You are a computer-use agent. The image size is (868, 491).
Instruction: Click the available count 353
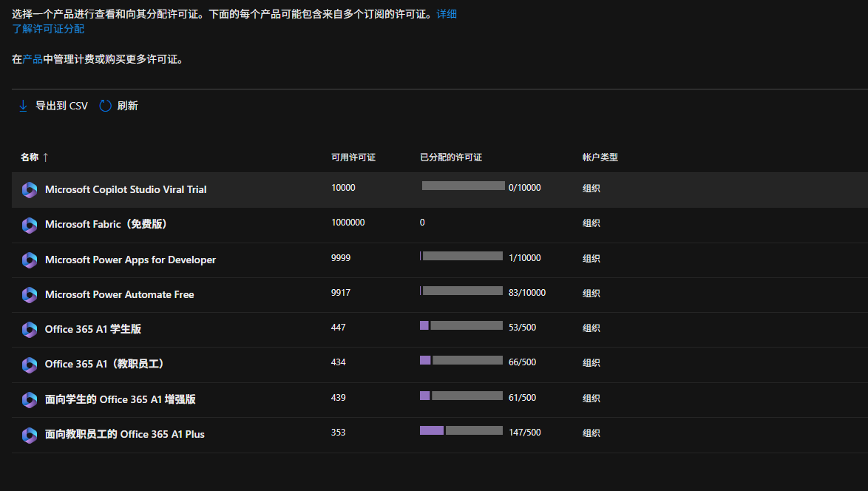click(338, 433)
